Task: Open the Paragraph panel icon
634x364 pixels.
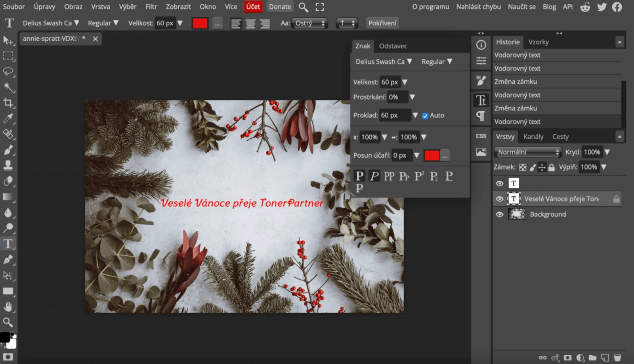Action: pyautogui.click(x=481, y=116)
